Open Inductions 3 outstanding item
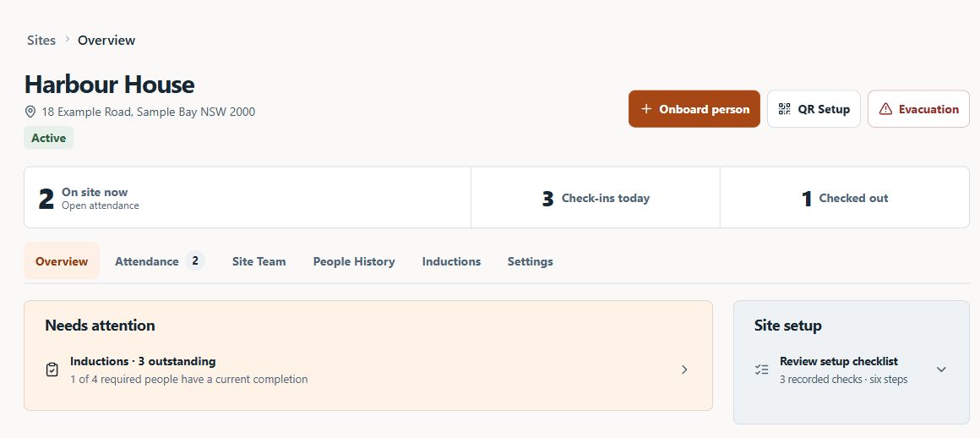The image size is (980, 438). tap(368, 370)
